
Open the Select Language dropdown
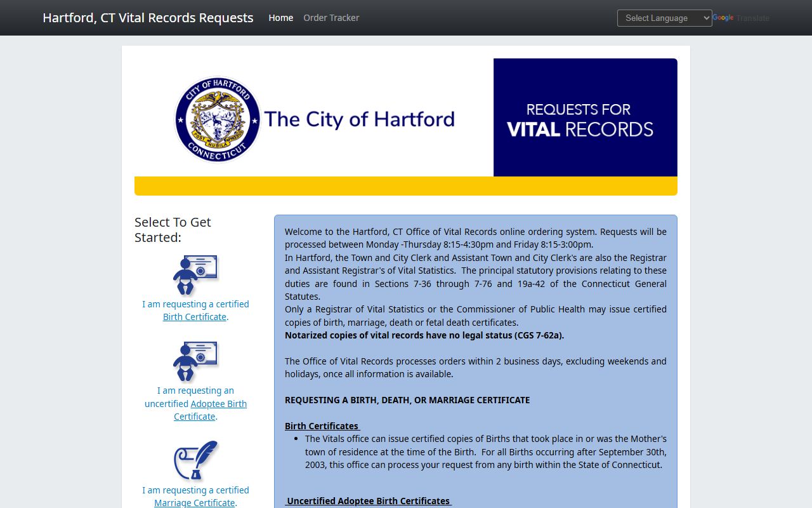664,18
